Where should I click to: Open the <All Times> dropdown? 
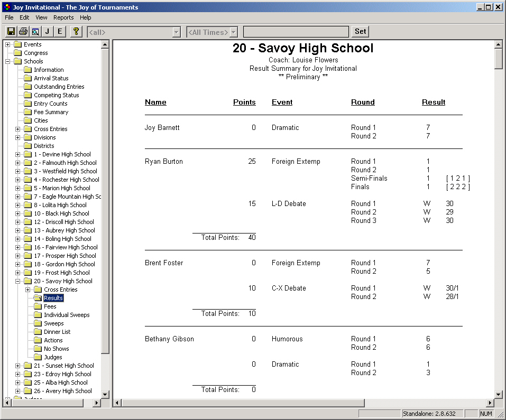point(233,31)
